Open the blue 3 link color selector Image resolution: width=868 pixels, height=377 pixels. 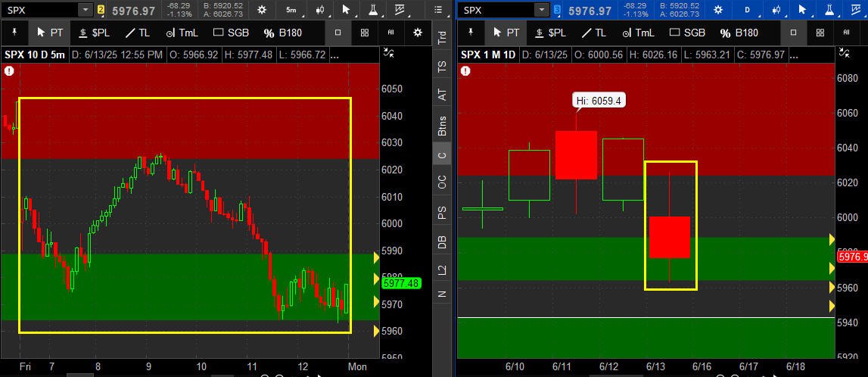558,9
